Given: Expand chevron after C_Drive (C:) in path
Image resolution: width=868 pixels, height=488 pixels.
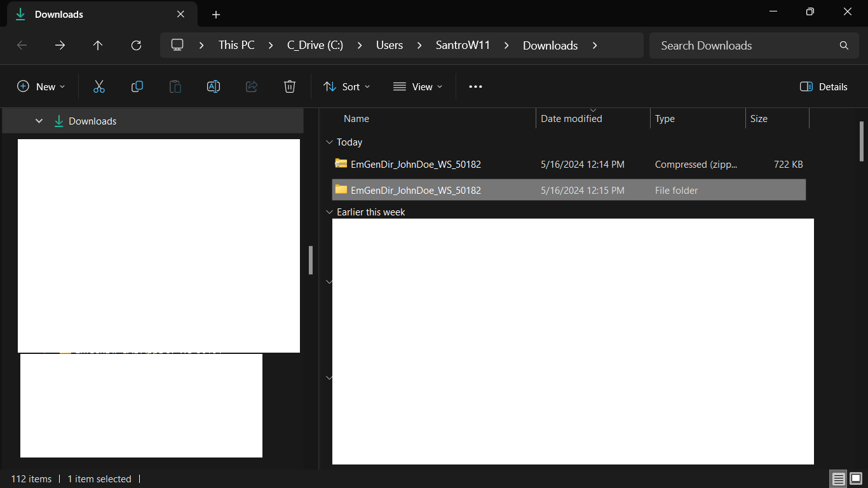Looking at the screenshot, I should tap(360, 45).
